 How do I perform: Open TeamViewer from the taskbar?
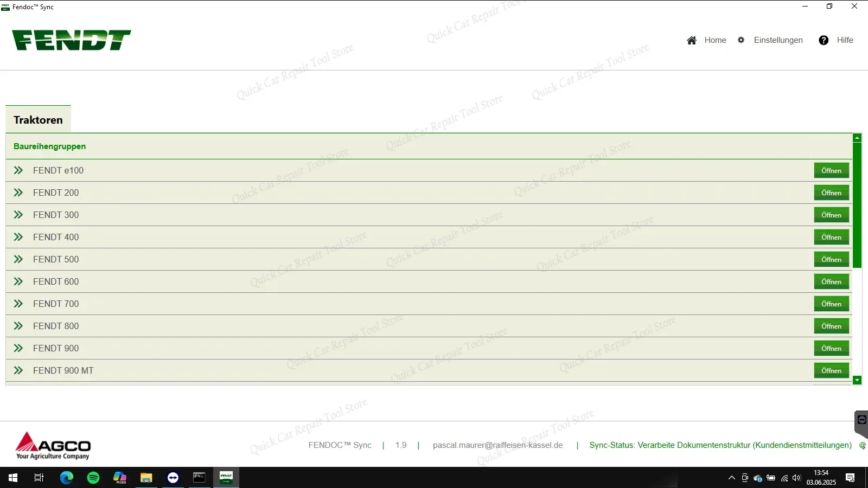pos(173,478)
